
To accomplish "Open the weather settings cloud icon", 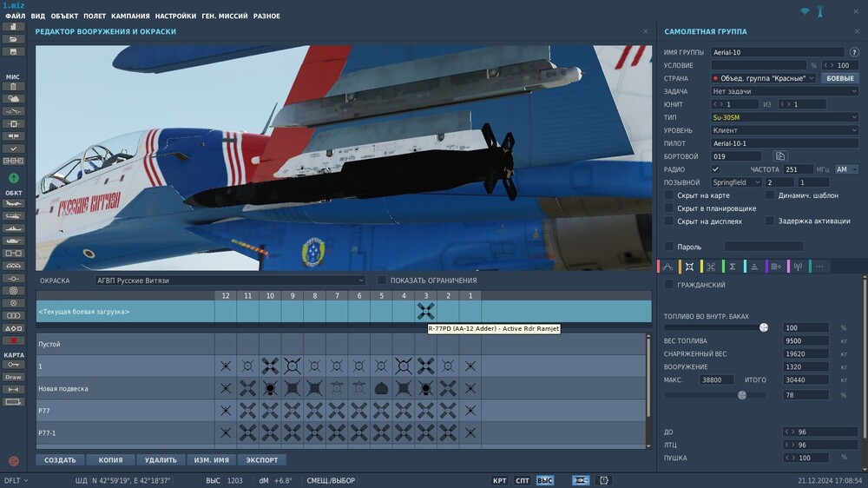I will click(x=13, y=99).
